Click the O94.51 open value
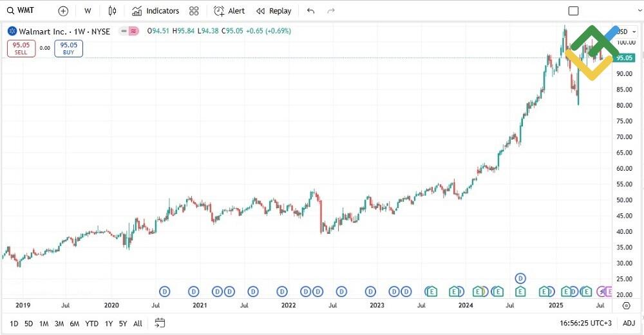The height and width of the screenshot is (335, 644). click(x=158, y=31)
